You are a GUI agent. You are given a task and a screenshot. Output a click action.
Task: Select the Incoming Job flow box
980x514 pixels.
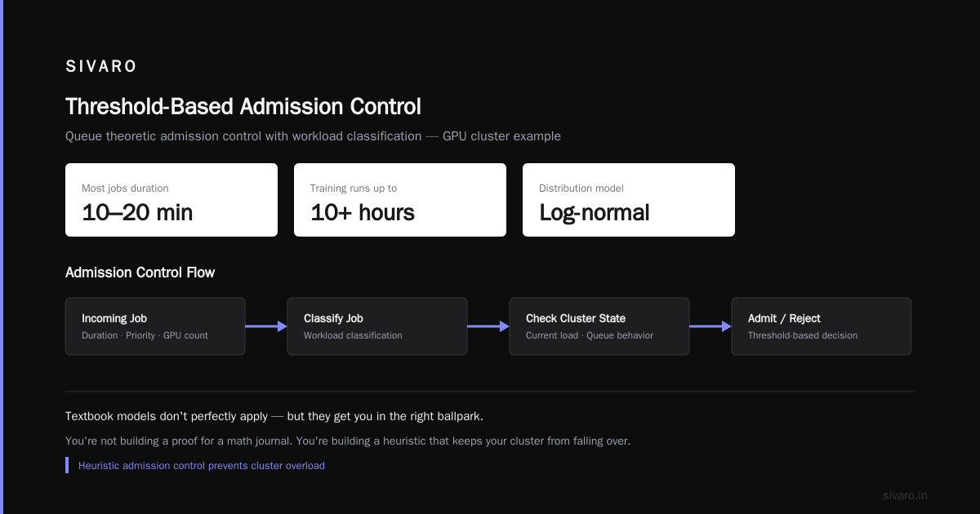(x=155, y=326)
